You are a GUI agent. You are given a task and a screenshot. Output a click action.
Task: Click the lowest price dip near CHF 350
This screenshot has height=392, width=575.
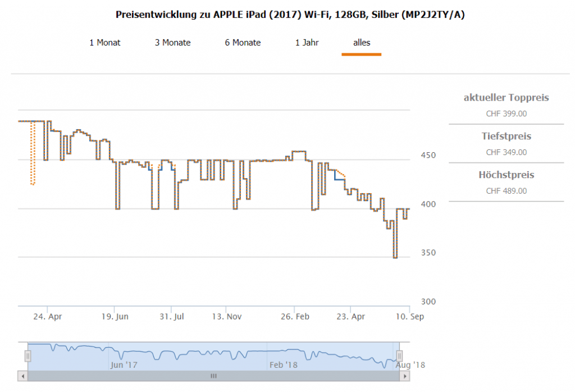395,257
